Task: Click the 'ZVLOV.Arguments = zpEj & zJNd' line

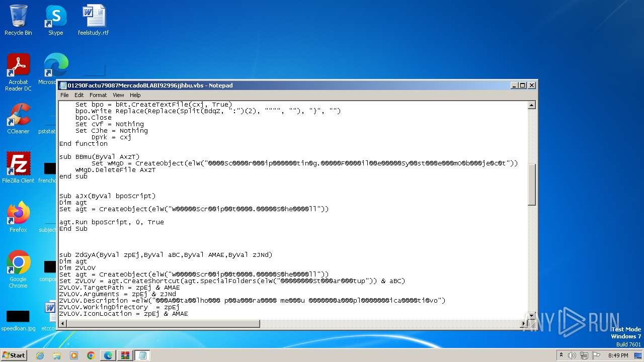Action: click(118, 294)
